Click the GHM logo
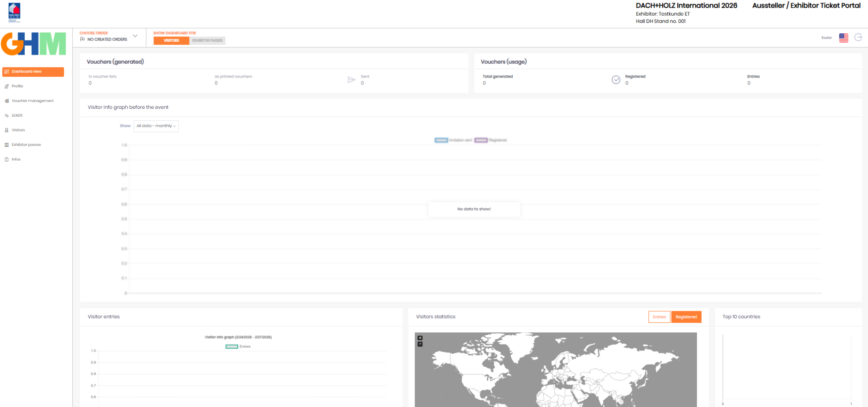Viewport: 868px width, 407px height. click(33, 44)
